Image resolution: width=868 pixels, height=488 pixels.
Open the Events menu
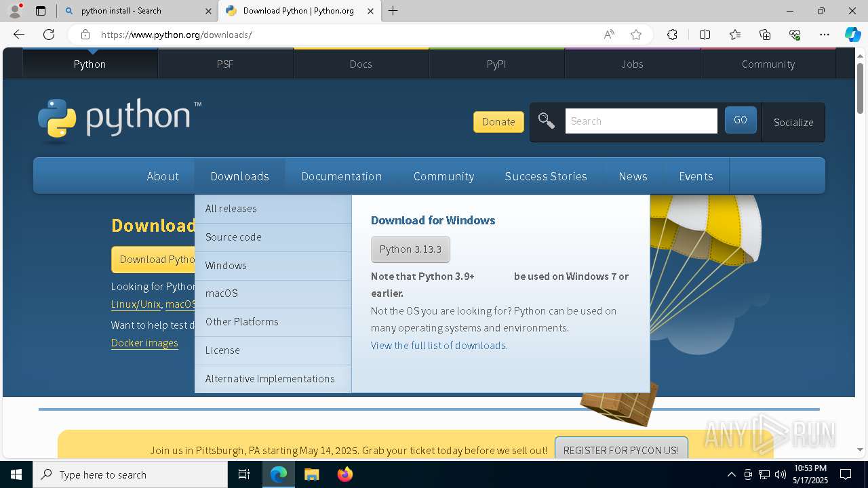click(696, 176)
